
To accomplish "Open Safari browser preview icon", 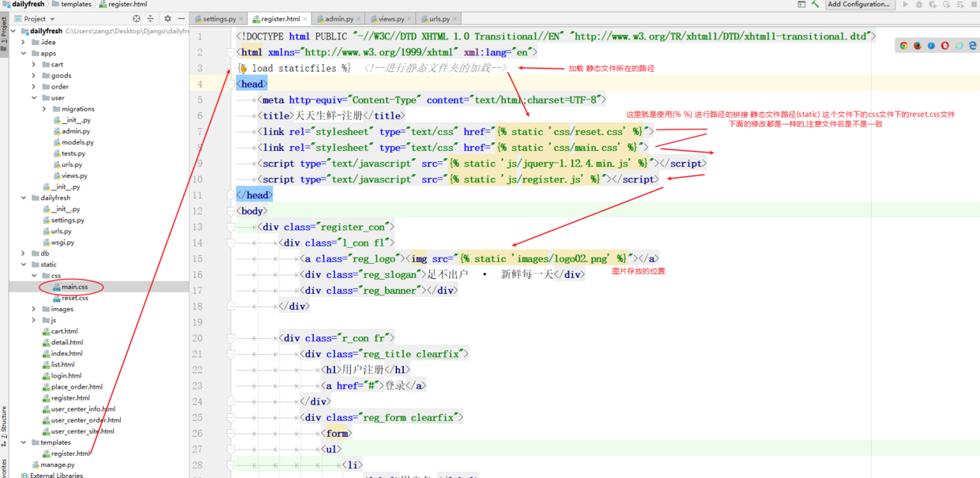I will pos(931,46).
